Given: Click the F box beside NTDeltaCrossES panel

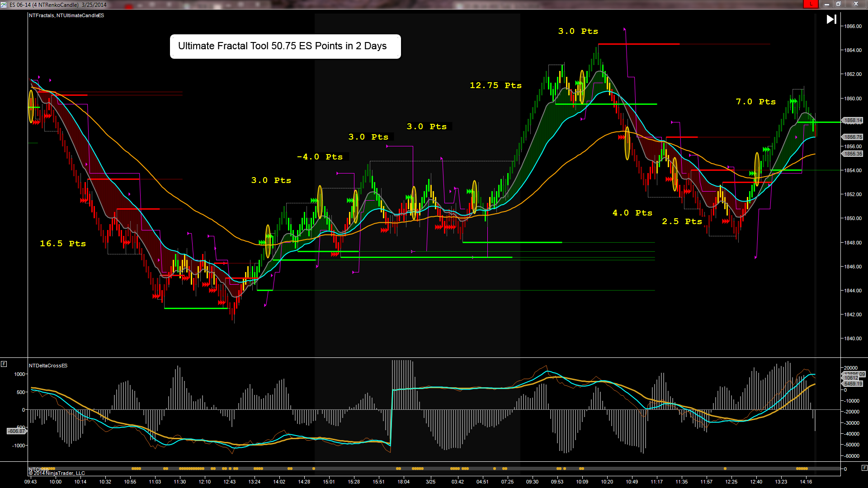Looking at the screenshot, I should [4, 364].
